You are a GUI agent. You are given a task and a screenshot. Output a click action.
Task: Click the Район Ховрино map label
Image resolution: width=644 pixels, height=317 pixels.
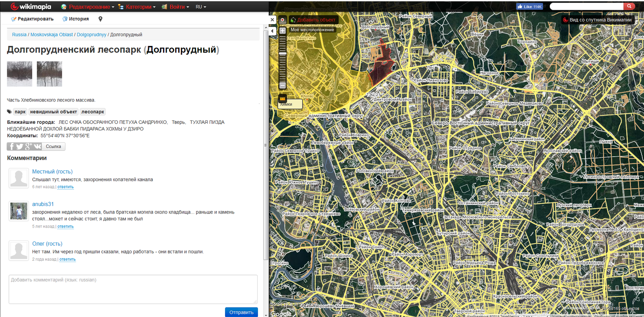click(354, 135)
